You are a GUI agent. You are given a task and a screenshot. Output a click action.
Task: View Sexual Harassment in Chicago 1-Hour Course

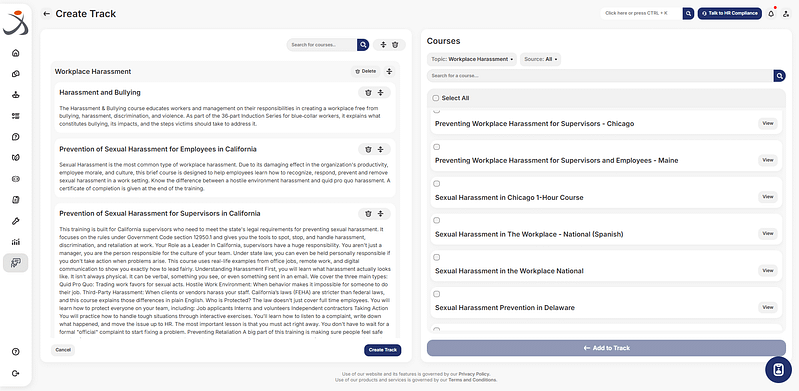768,197
